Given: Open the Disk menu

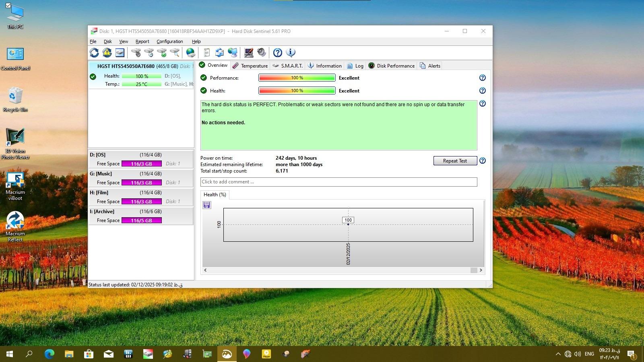Looking at the screenshot, I should pyautogui.click(x=107, y=41).
